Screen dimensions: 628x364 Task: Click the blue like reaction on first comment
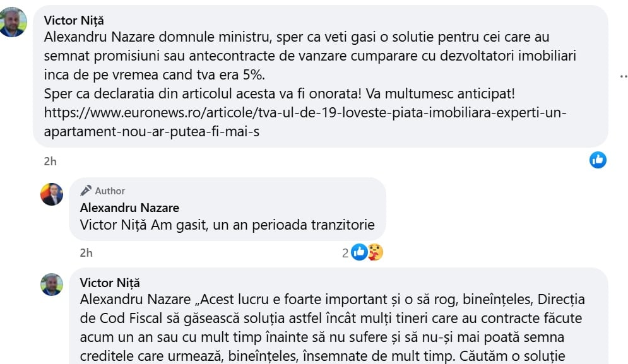pos(598,160)
